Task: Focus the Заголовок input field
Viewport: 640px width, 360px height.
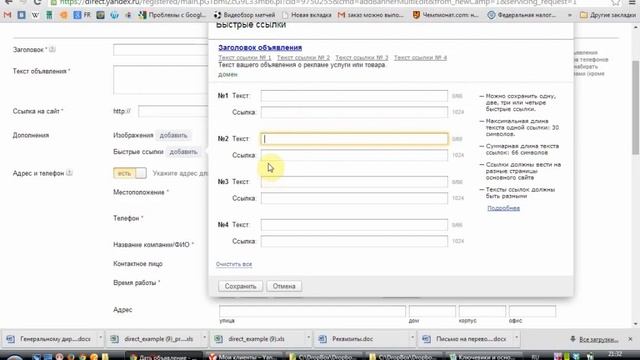Action: (161, 50)
